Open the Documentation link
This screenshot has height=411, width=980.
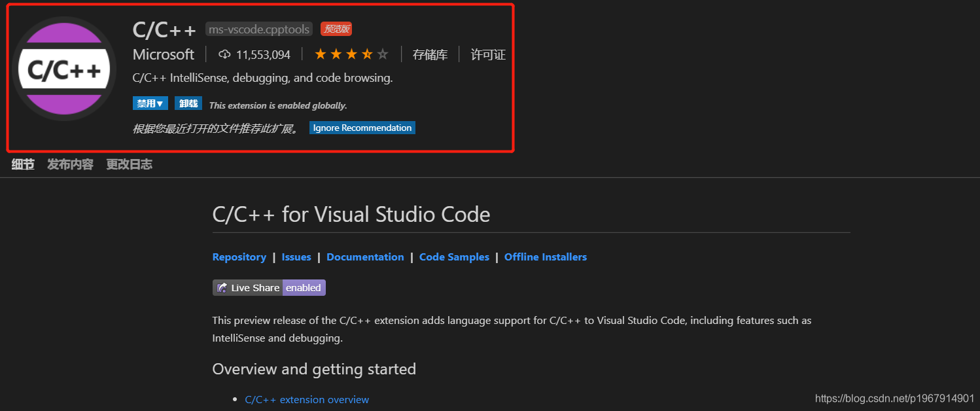point(365,257)
